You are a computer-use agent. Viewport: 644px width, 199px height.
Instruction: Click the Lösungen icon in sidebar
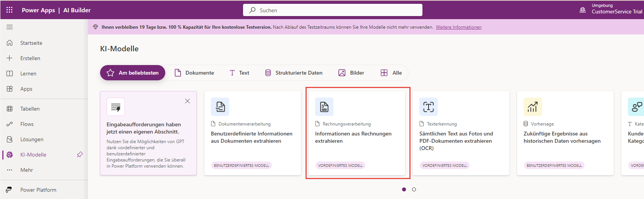(x=10, y=139)
